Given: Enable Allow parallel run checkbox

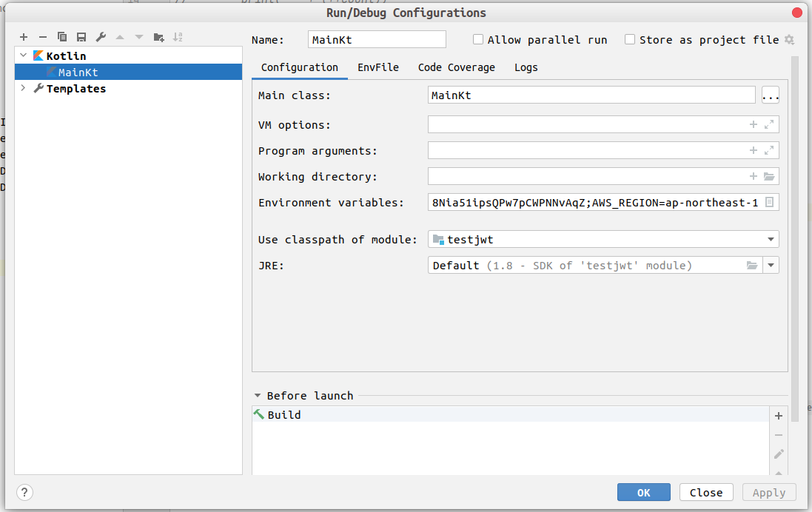Looking at the screenshot, I should pyautogui.click(x=479, y=40).
